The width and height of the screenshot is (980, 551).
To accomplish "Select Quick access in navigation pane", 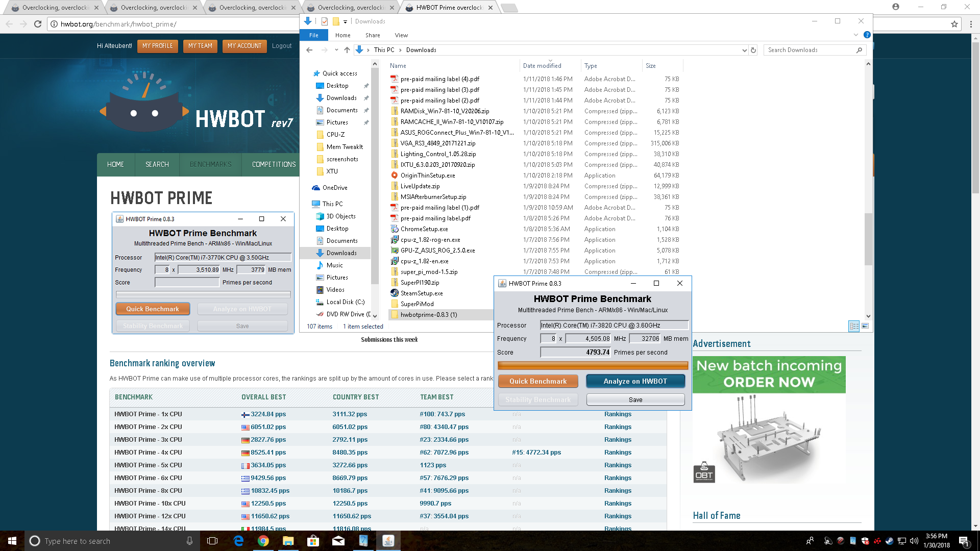I will tap(339, 73).
